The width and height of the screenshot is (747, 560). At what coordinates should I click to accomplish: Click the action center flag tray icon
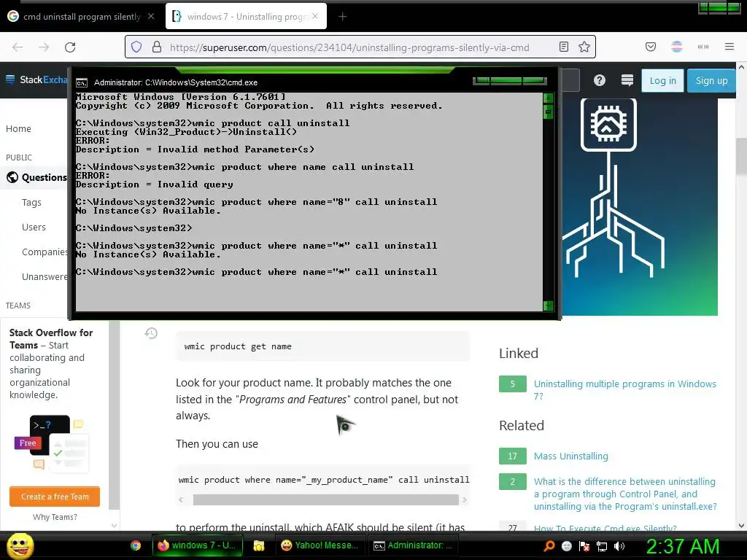coord(584,546)
